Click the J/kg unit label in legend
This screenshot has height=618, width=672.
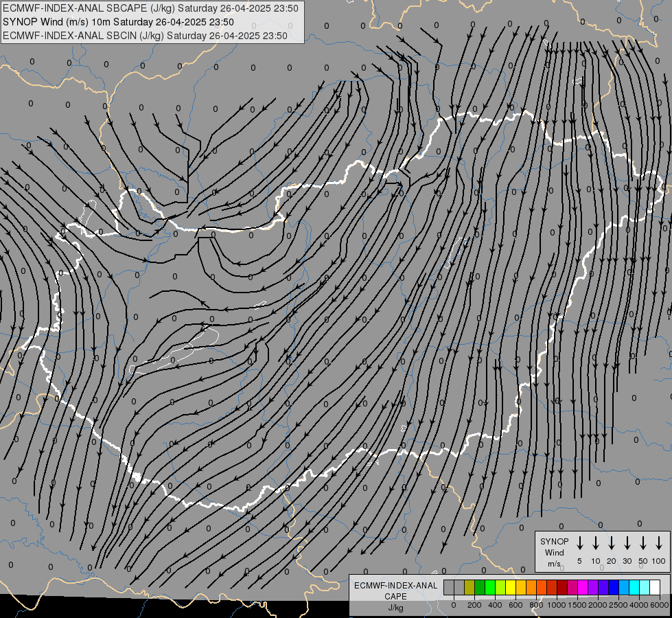tap(395, 608)
